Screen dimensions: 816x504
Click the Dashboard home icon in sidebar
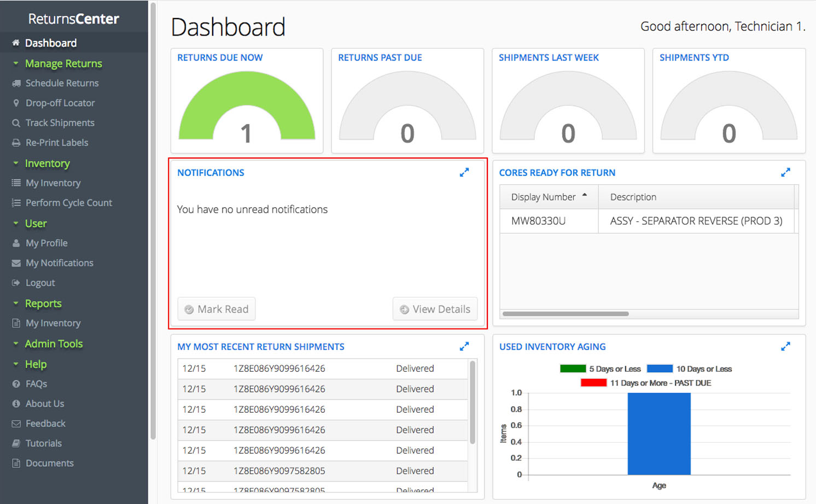tap(16, 43)
